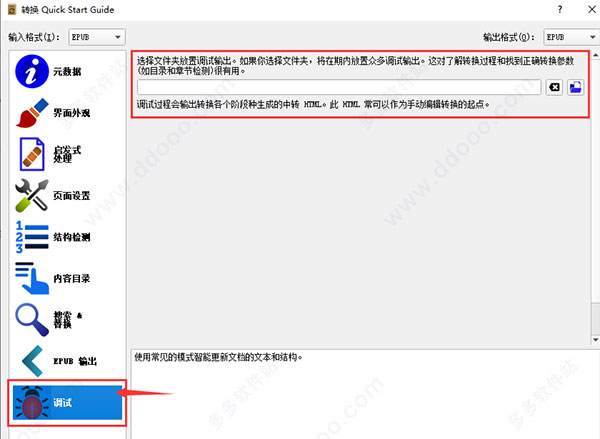
Task: Click the debug folder path input field
Action: [x=339, y=87]
